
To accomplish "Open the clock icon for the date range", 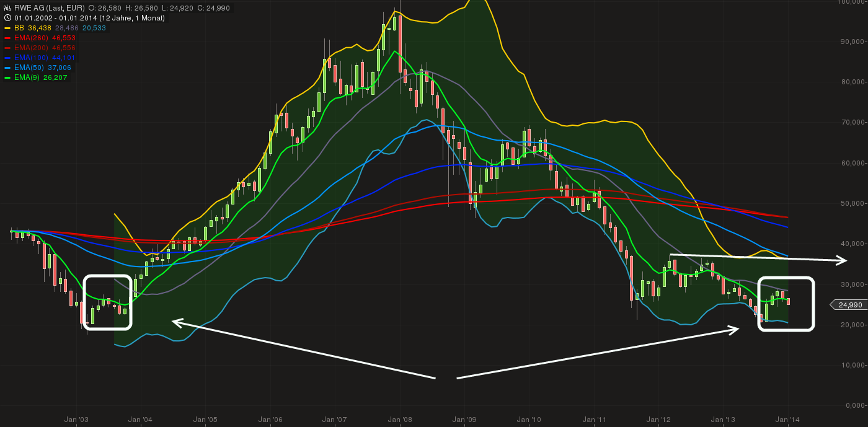I will (x=7, y=17).
